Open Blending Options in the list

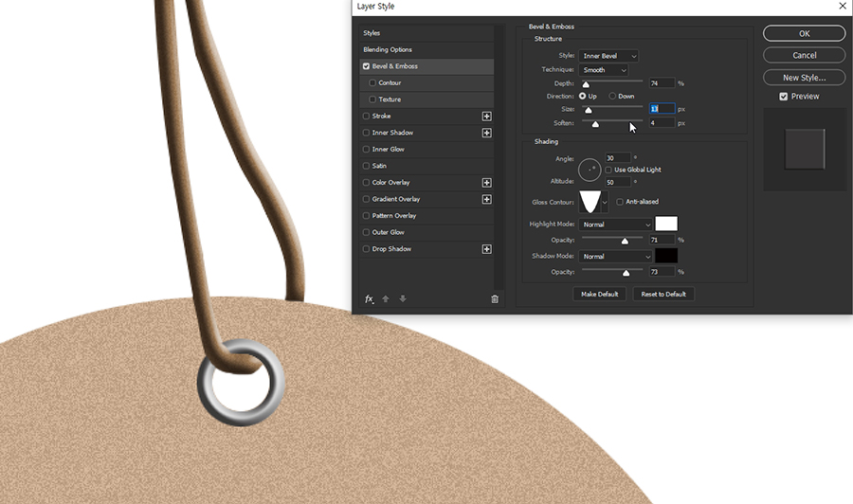(426, 49)
